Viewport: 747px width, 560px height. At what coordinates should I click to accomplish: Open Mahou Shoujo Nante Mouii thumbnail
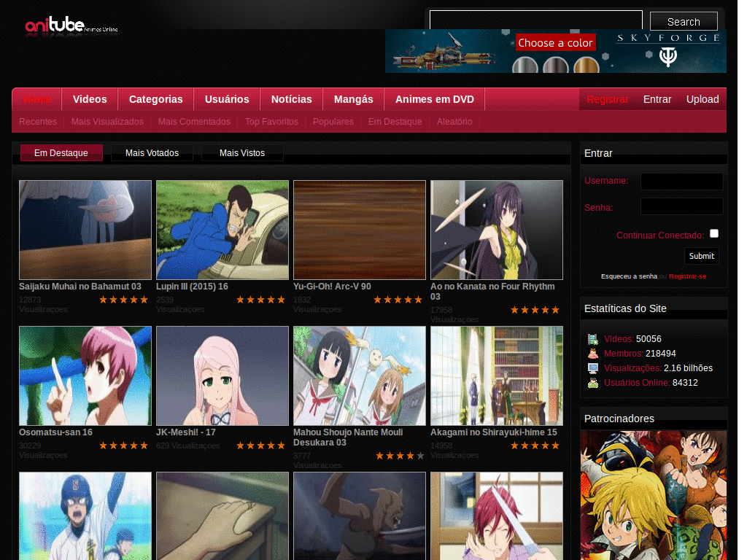pyautogui.click(x=360, y=376)
